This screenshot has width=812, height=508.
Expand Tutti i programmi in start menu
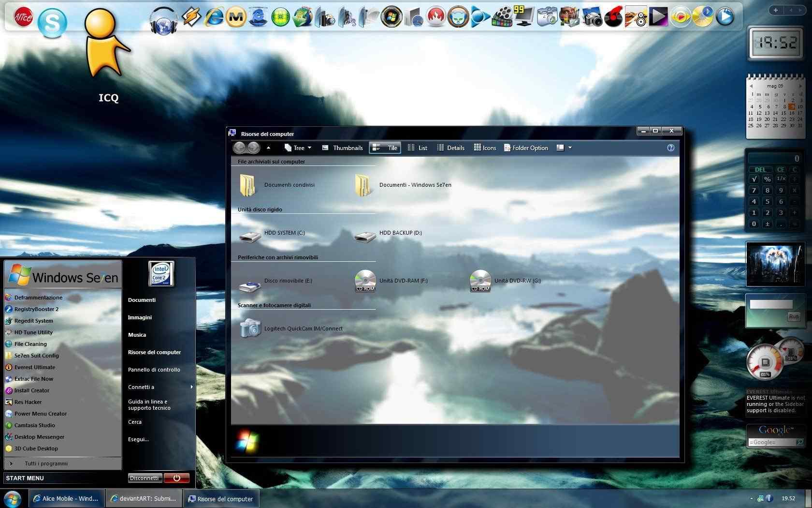click(x=46, y=463)
